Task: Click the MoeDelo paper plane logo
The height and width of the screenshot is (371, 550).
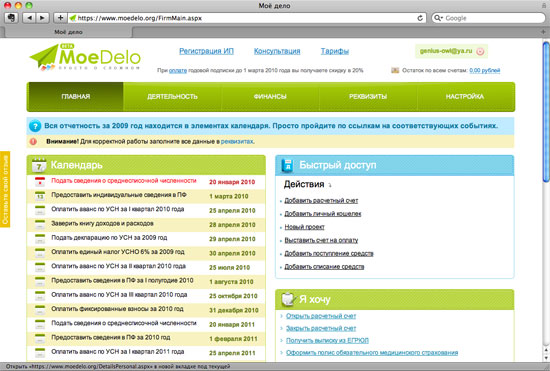Action: tap(85, 57)
